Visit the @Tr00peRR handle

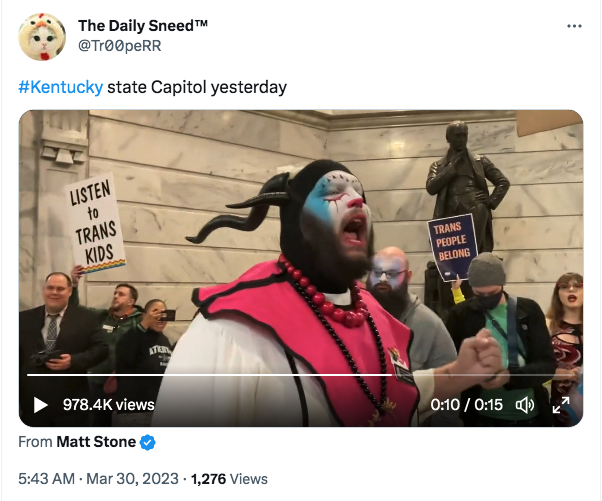pyautogui.click(x=120, y=46)
